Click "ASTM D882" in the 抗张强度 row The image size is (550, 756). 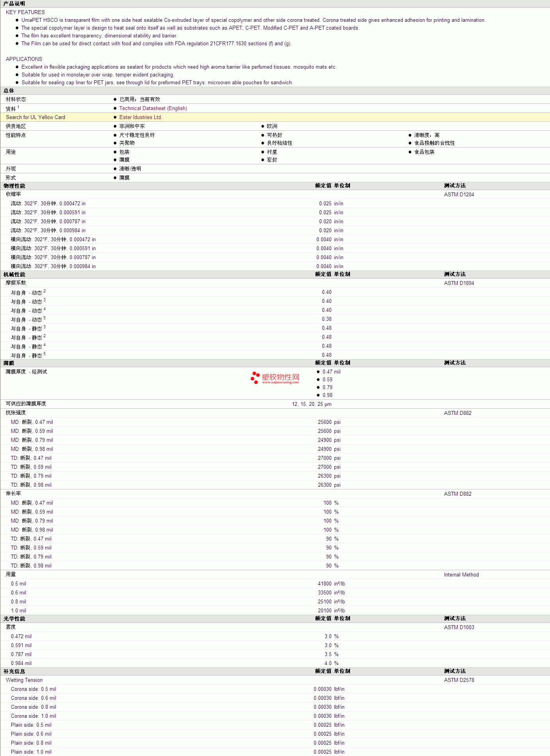click(458, 413)
